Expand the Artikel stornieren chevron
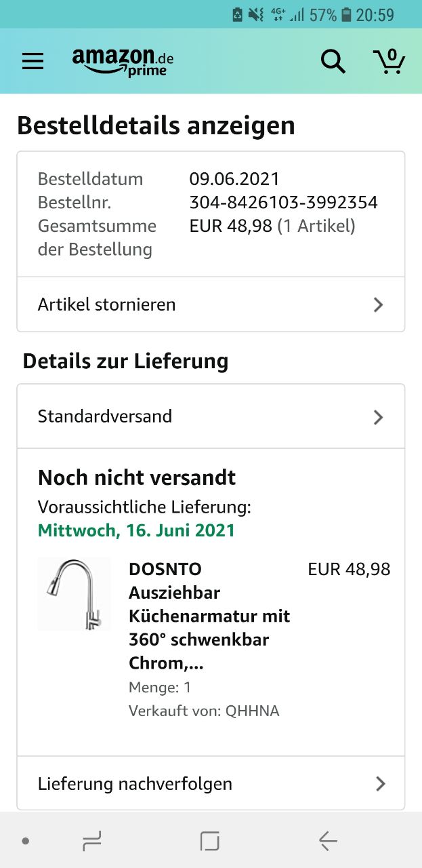 (379, 305)
